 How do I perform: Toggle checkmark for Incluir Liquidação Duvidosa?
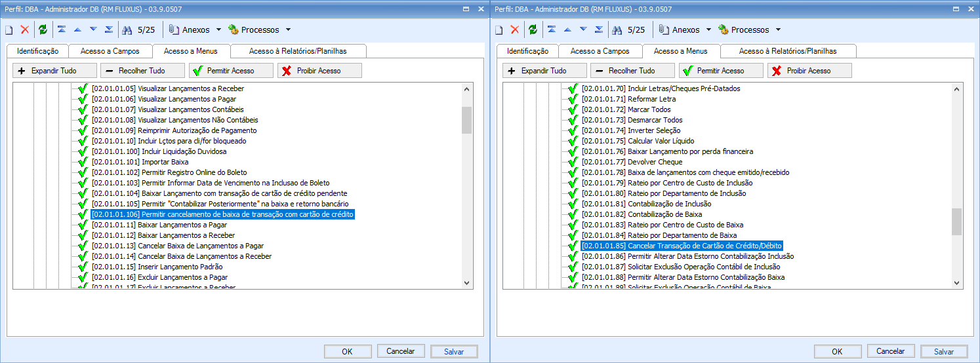coord(83,151)
